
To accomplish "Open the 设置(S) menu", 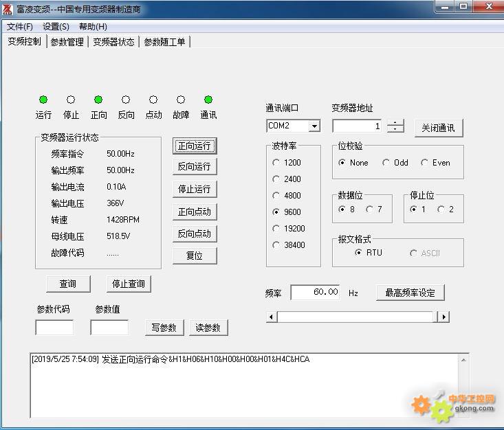I will pyautogui.click(x=56, y=27).
